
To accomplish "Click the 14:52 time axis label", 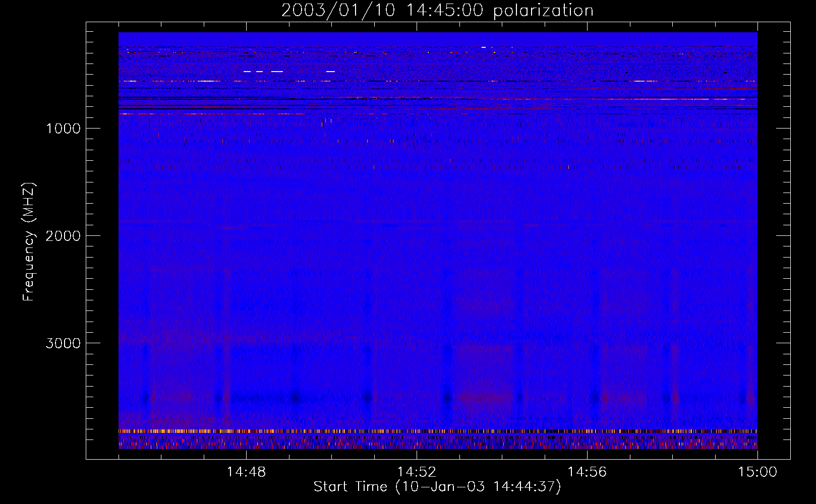I will (x=417, y=472).
